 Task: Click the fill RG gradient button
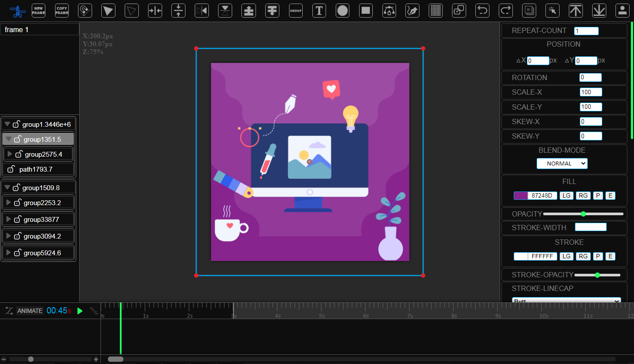click(x=583, y=196)
